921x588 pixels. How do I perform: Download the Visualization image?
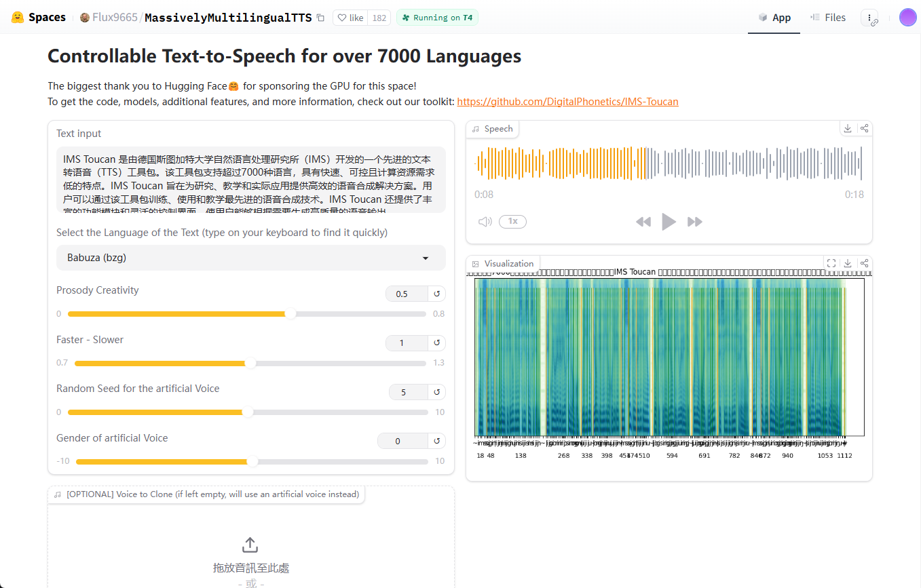tap(847, 263)
